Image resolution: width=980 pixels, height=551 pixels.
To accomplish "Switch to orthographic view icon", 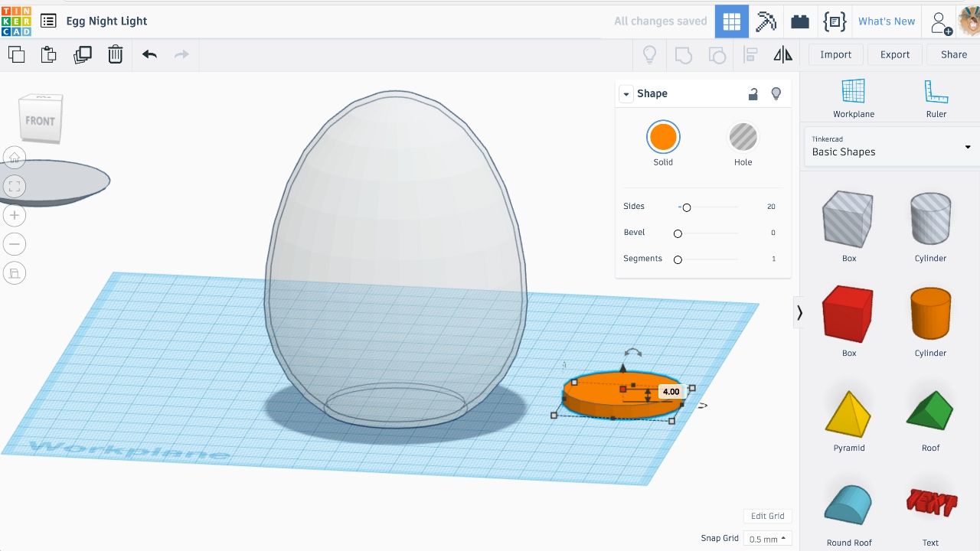I will 15,273.
